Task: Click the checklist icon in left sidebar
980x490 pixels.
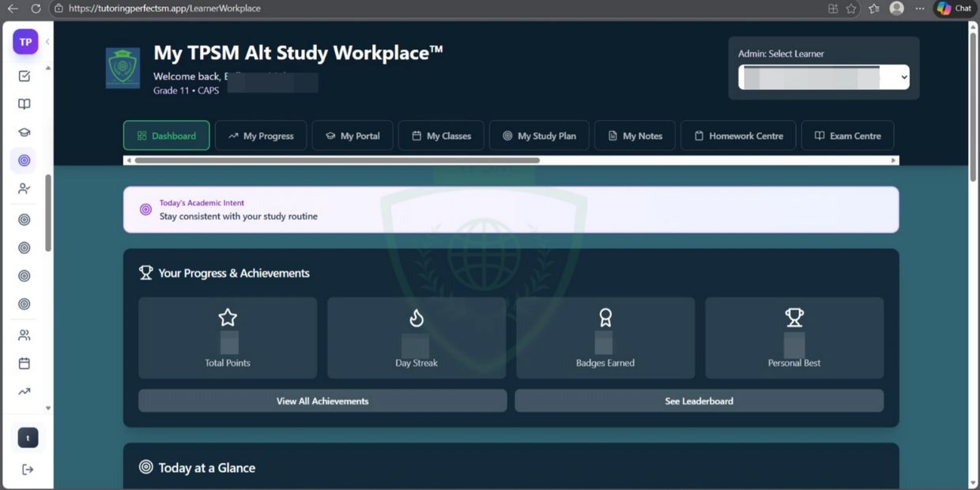Action: coord(24,76)
